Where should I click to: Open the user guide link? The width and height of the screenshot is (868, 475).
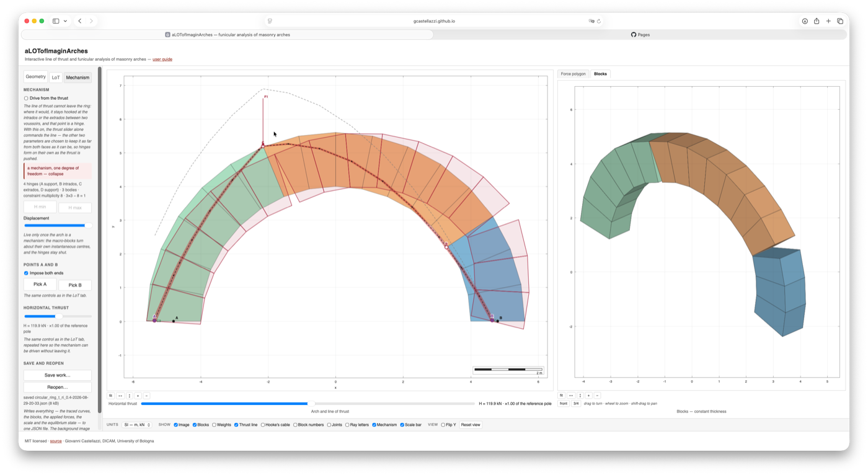pos(162,60)
